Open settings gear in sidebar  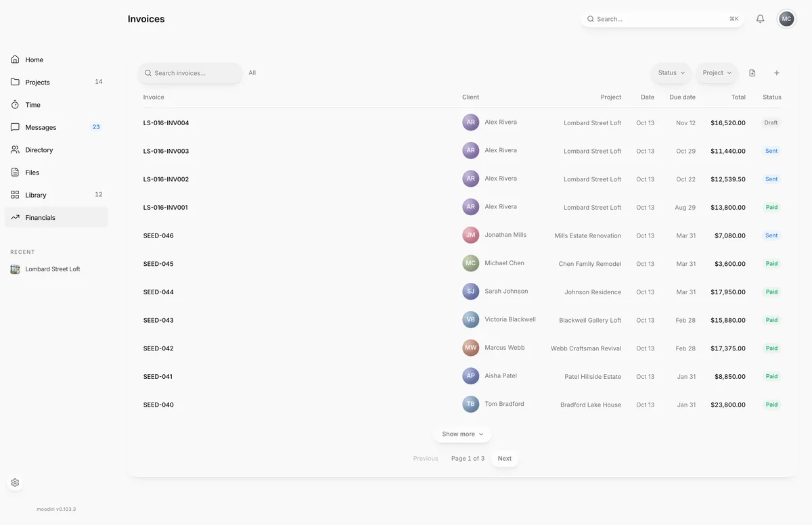[x=15, y=483]
